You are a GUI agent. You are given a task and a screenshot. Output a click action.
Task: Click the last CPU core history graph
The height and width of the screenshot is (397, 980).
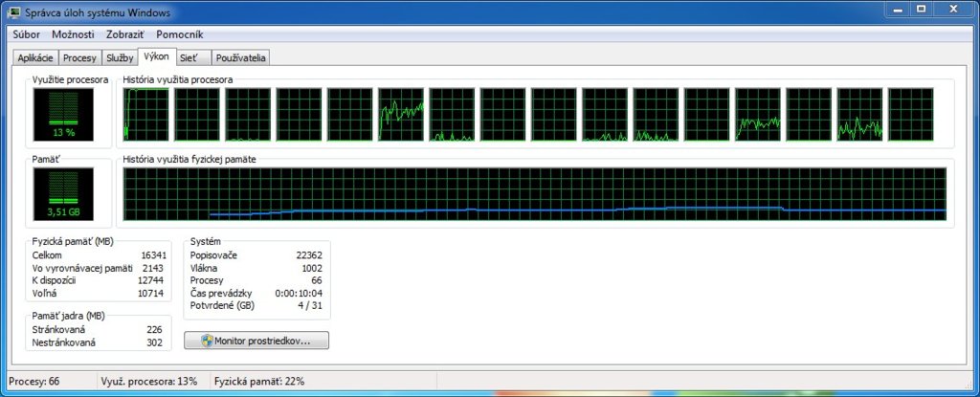pyautogui.click(x=911, y=115)
